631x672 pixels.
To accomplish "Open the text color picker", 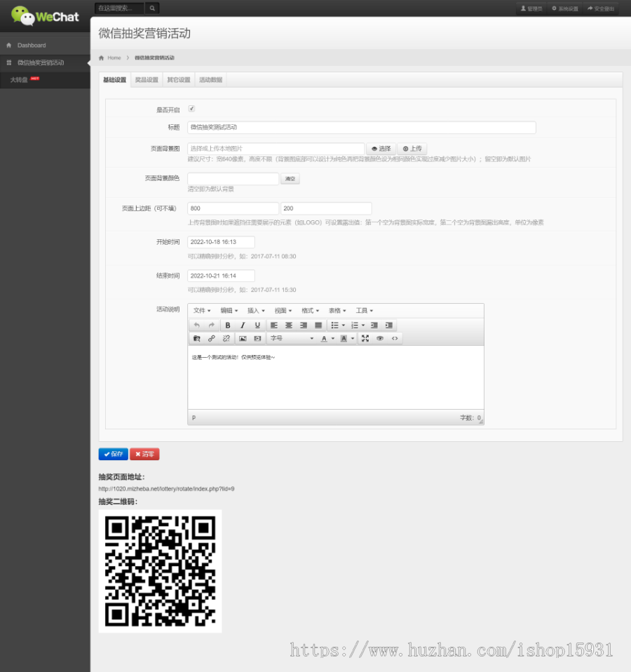I will (x=324, y=338).
